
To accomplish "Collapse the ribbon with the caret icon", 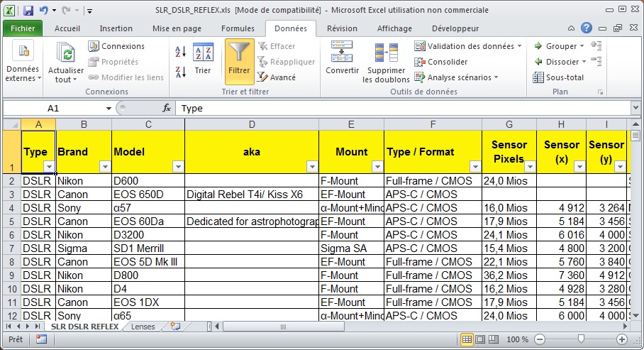I will pos(571,28).
